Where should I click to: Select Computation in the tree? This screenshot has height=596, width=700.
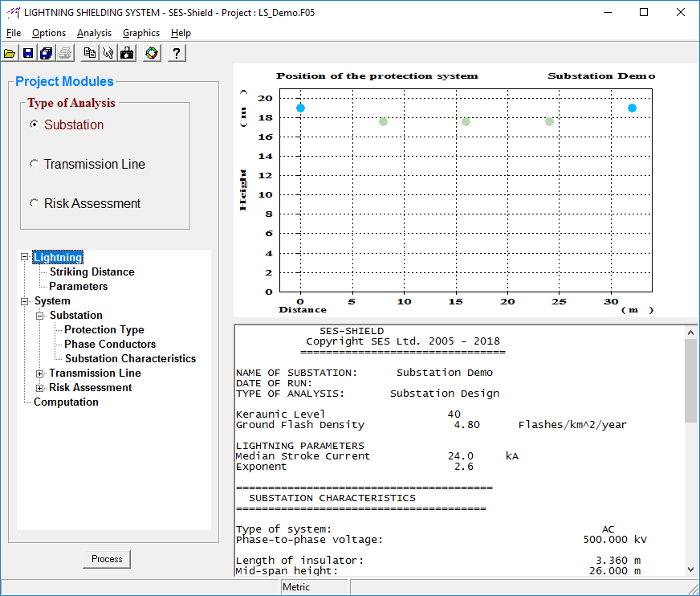(66, 402)
